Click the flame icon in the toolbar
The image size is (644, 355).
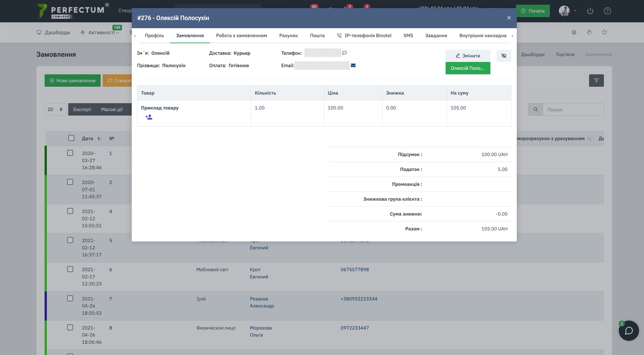(x=589, y=32)
